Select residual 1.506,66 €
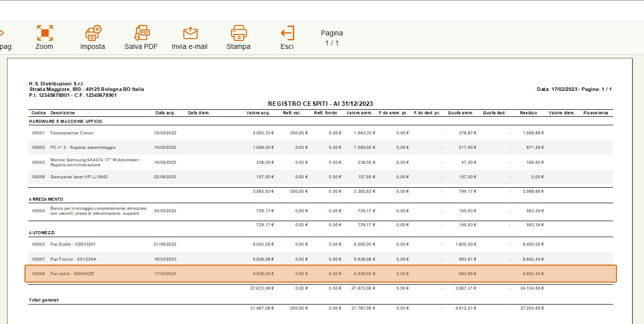The width and height of the screenshot is (644, 324). [533, 133]
